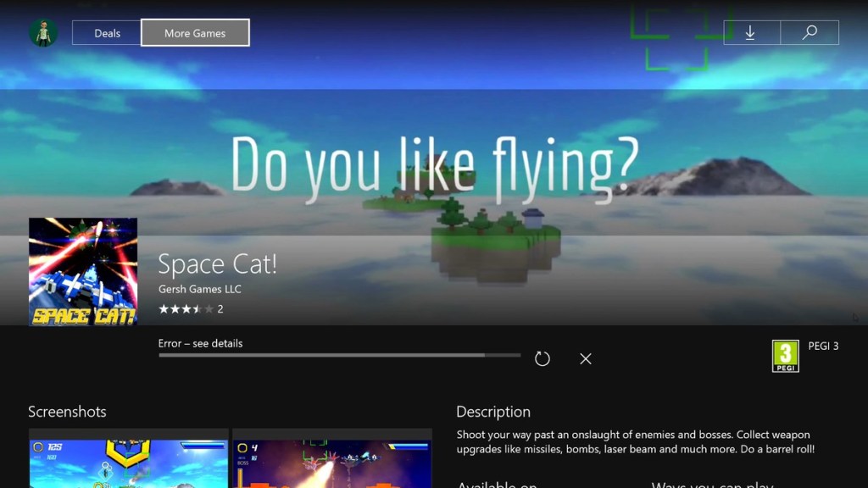Screen dimensions: 868x488
Task: Click the Screenshots heading
Action: click(67, 412)
